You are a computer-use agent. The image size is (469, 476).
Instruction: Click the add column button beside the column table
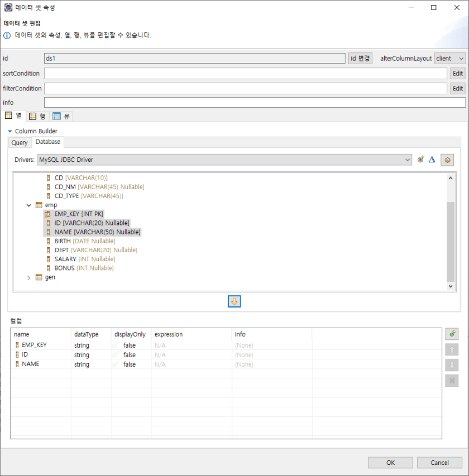coord(452,334)
